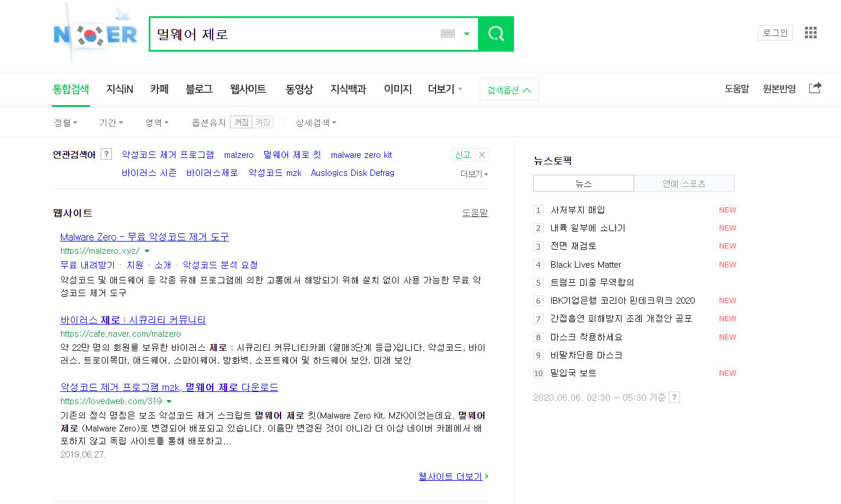Click related search 바이러스제로
The height and width of the screenshot is (504, 841).
point(212,172)
